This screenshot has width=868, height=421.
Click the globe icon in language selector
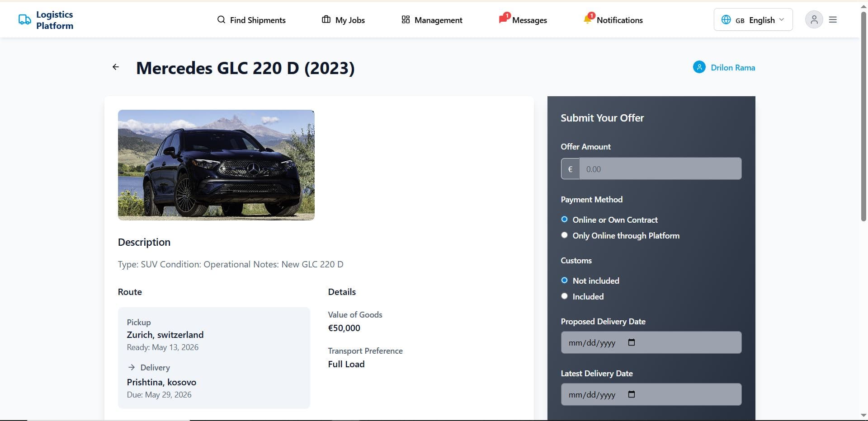pos(726,19)
